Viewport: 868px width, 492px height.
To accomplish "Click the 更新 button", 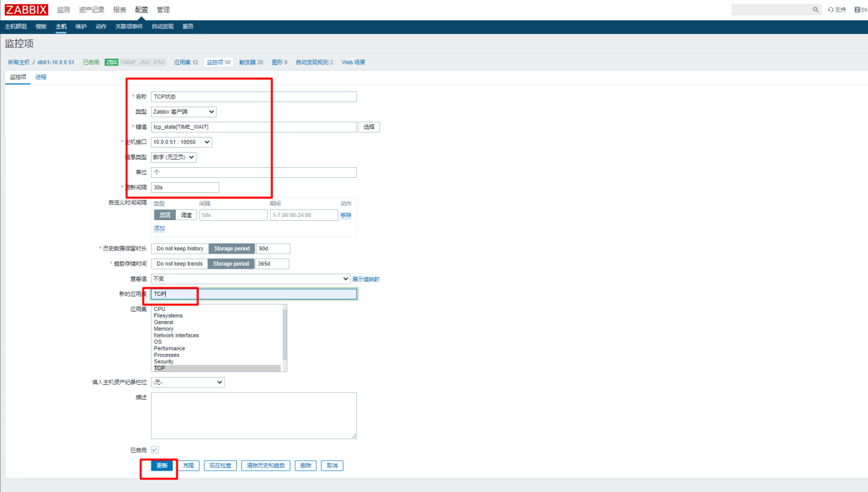I will [162, 466].
